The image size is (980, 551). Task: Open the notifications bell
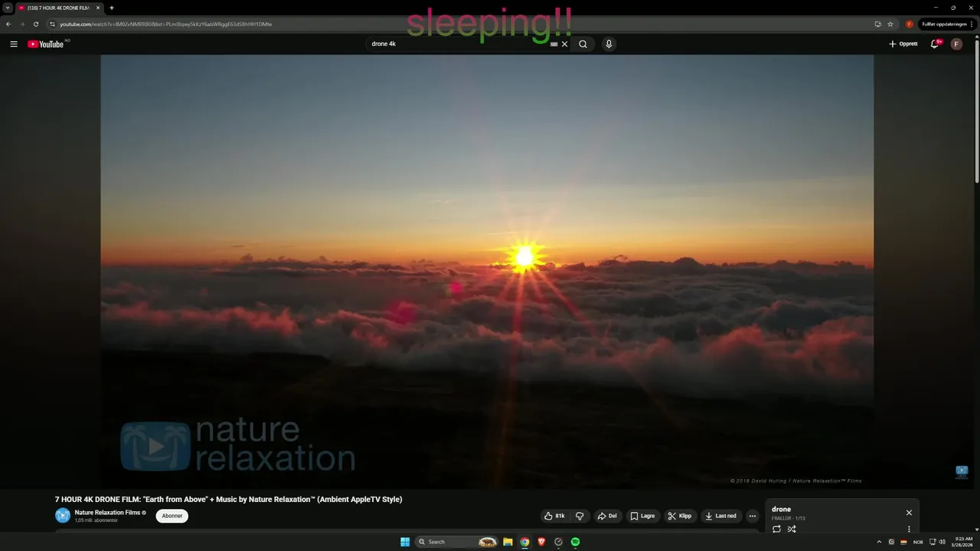[935, 44]
